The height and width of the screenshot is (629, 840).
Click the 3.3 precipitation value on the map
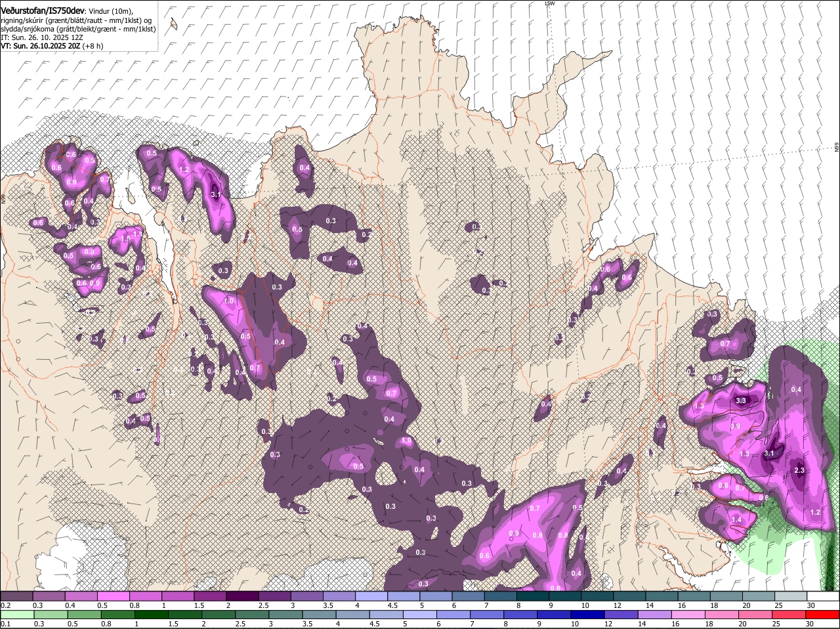tap(742, 401)
